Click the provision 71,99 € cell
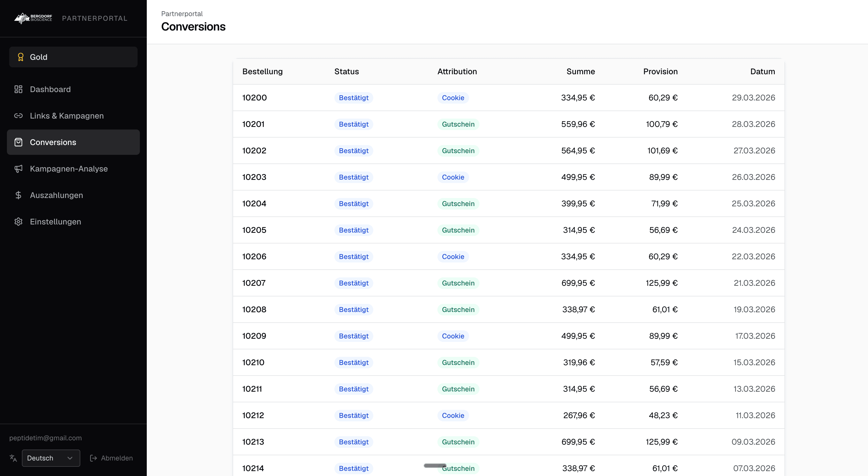 [x=664, y=203]
